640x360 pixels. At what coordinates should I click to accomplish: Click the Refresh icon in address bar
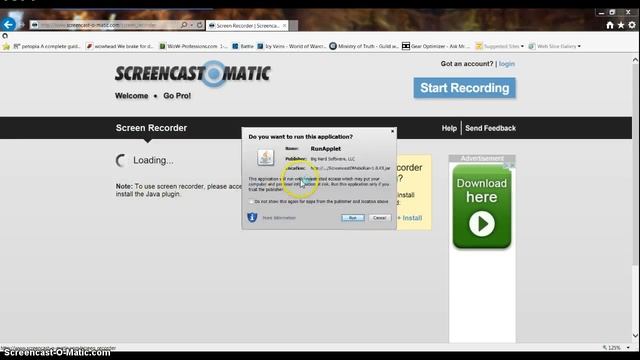(x=200, y=25)
